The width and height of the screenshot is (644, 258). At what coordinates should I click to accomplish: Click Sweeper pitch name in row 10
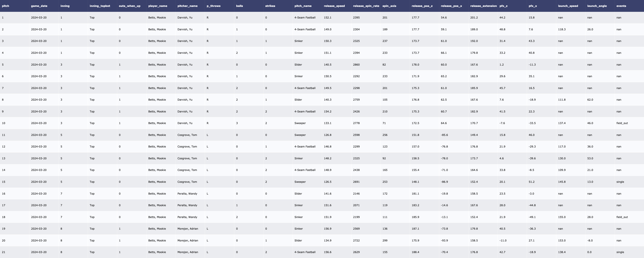tap(300, 123)
